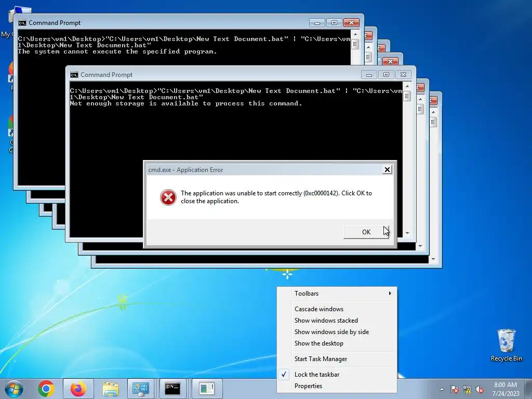Open the clock showing 8:00 AM

click(x=506, y=389)
